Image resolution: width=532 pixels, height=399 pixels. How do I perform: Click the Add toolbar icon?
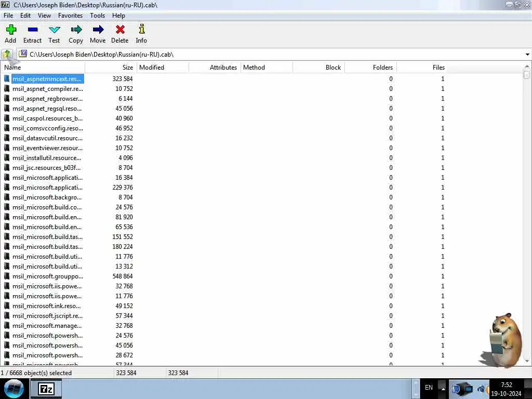point(11,30)
